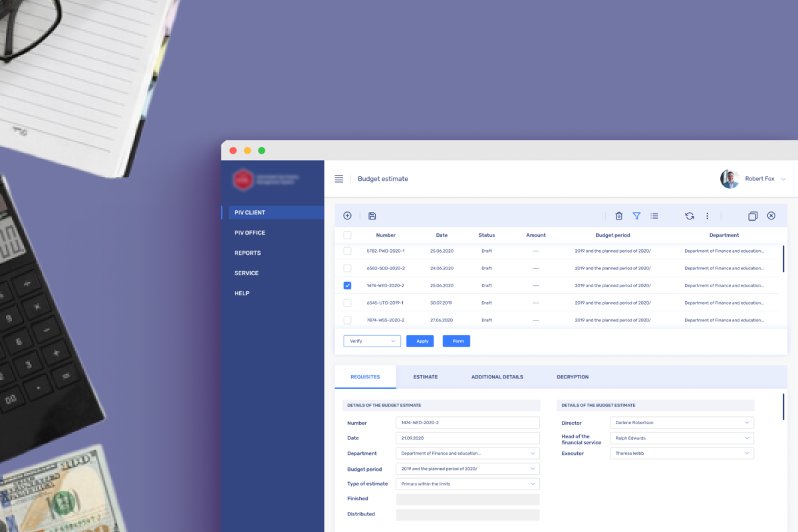Open the Executor dropdown
Screen dimensions: 798x532
(x=682, y=454)
